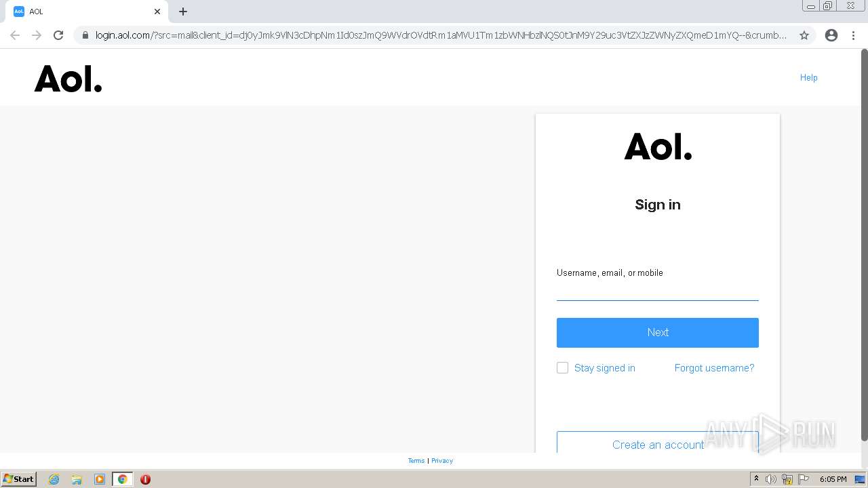Show hidden tray icons arrow
Image resolution: width=868 pixels, height=488 pixels.
pos(756,479)
